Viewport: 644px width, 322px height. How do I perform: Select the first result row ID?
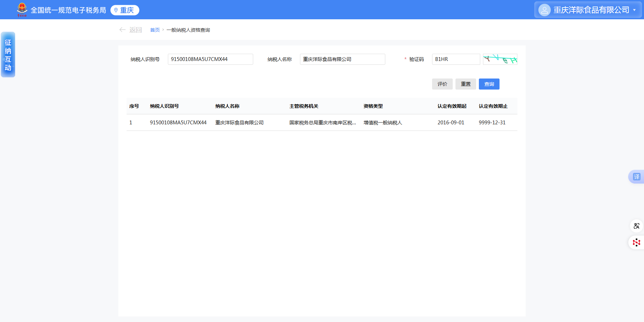tap(178, 123)
